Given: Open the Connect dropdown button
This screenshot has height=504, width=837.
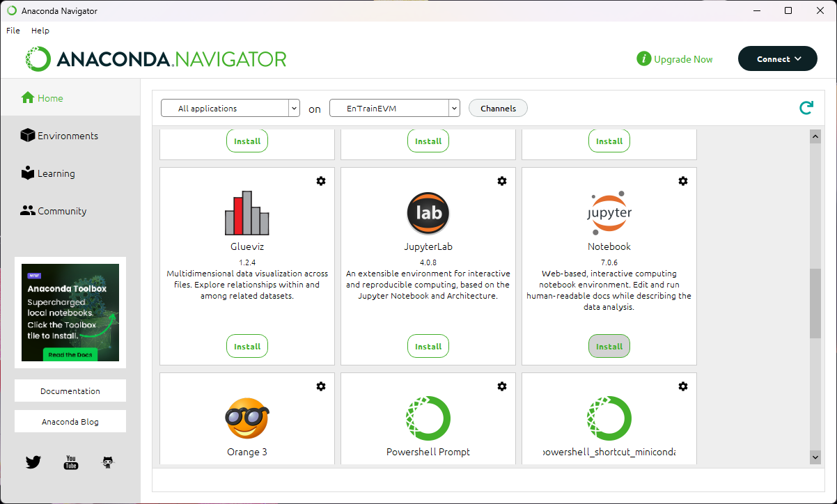Looking at the screenshot, I should pyautogui.click(x=778, y=59).
